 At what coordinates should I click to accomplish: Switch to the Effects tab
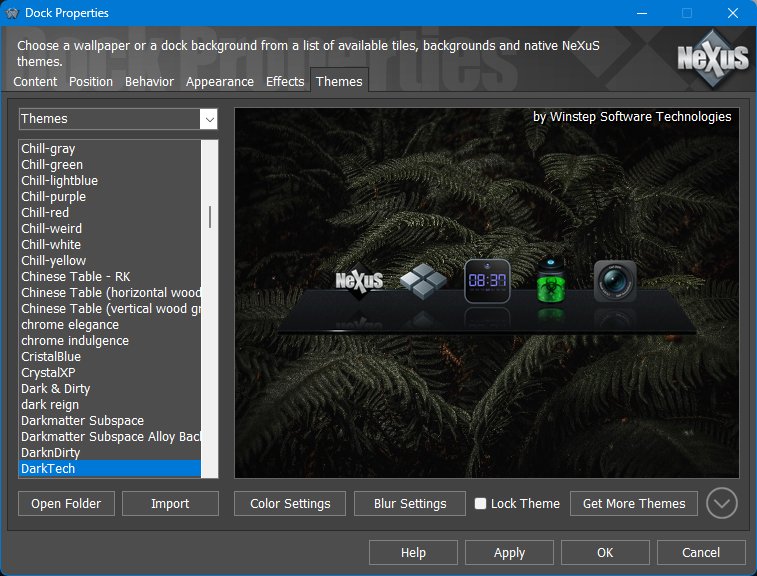[285, 82]
